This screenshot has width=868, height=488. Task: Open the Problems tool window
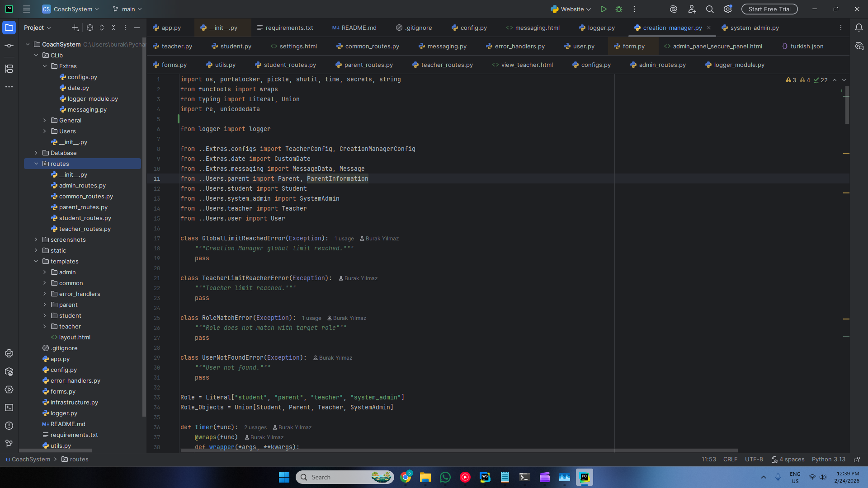coord(9,426)
